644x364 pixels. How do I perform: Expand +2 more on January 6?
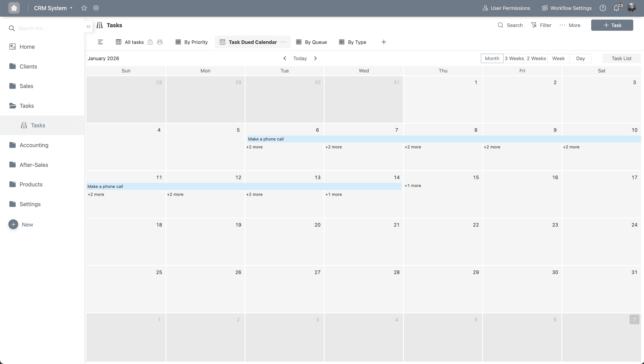[x=254, y=147]
